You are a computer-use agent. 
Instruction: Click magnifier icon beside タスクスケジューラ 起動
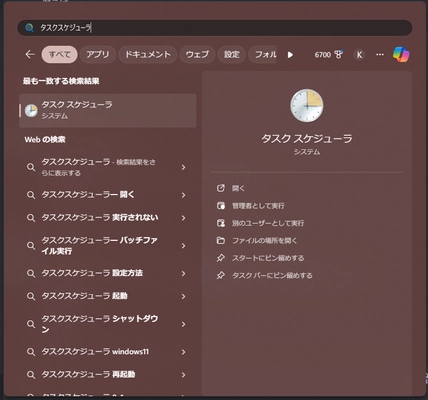click(x=31, y=296)
